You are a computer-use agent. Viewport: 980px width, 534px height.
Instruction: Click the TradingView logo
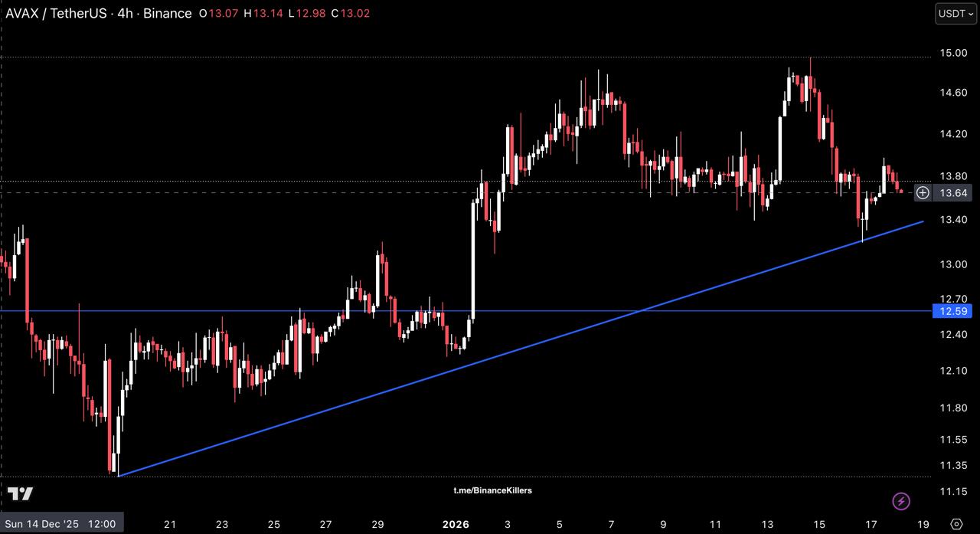tap(21, 493)
